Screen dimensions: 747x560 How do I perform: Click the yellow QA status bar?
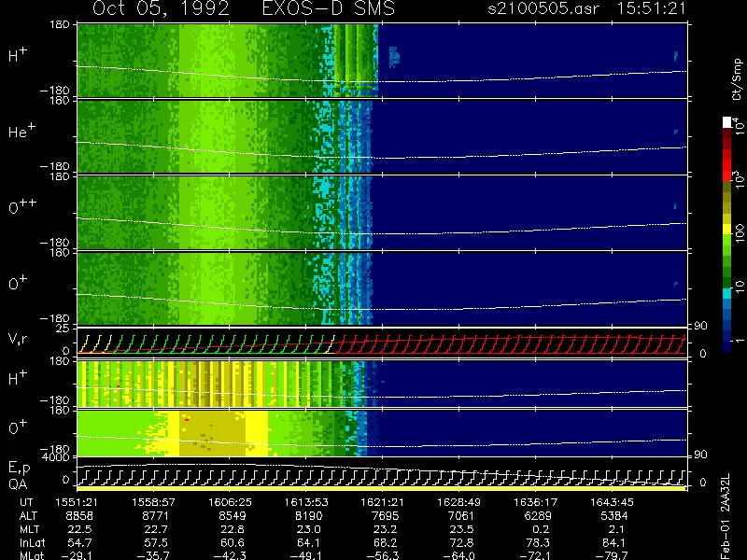coord(381,488)
